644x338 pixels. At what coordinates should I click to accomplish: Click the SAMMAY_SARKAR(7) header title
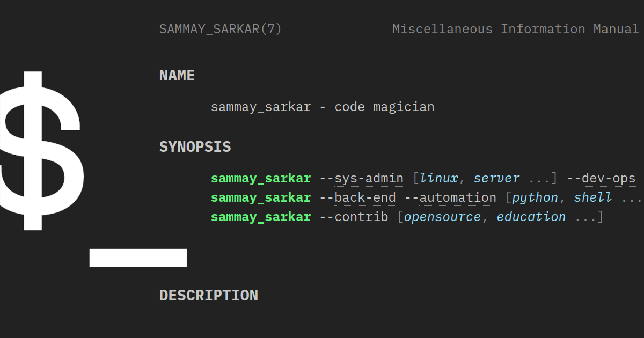[221, 29]
